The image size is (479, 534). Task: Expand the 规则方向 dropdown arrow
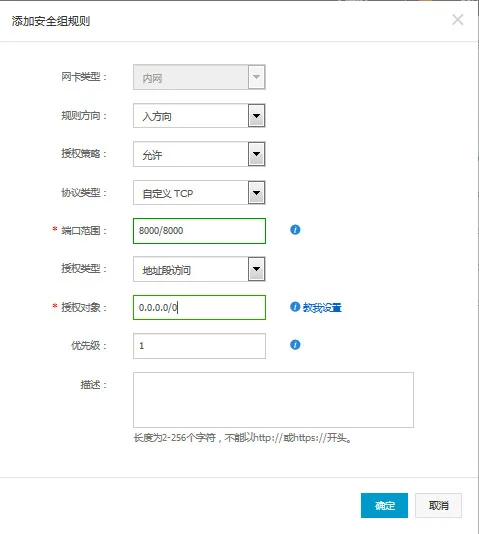tap(256, 116)
